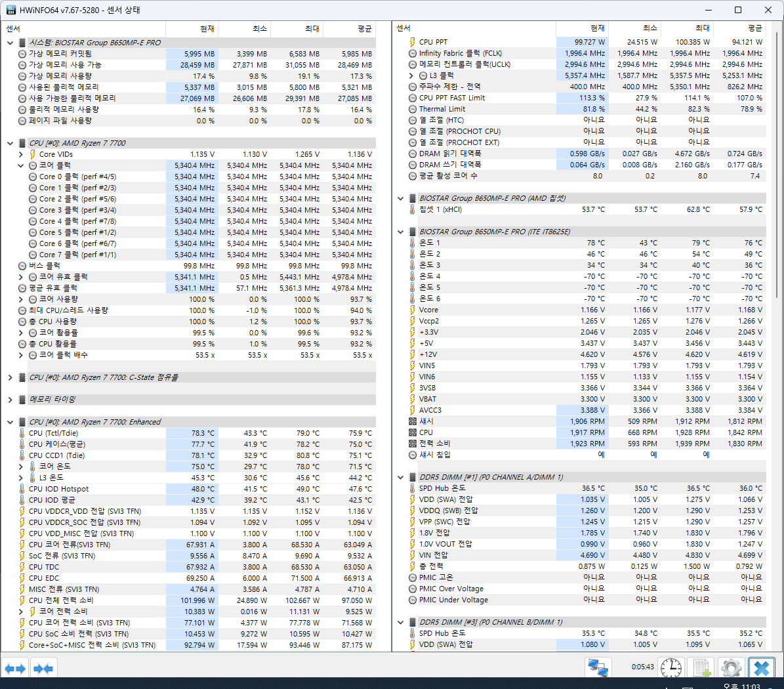Click the 칩셋 1 (xHCI) thermometer icon

[413, 209]
